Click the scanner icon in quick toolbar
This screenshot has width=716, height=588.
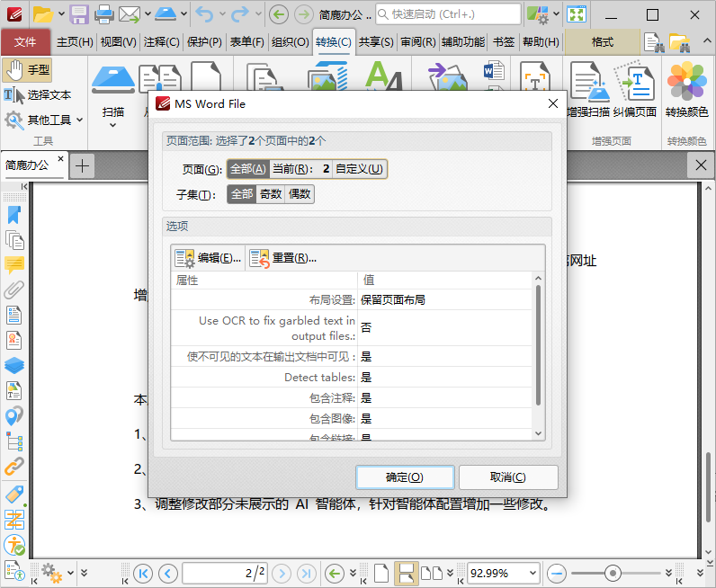click(165, 14)
